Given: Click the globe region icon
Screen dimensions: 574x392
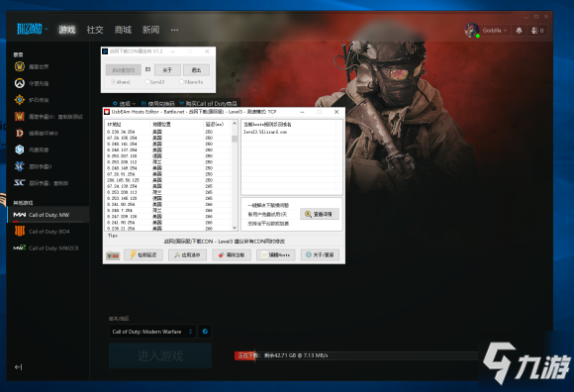Looking at the screenshot, I should point(205,332).
